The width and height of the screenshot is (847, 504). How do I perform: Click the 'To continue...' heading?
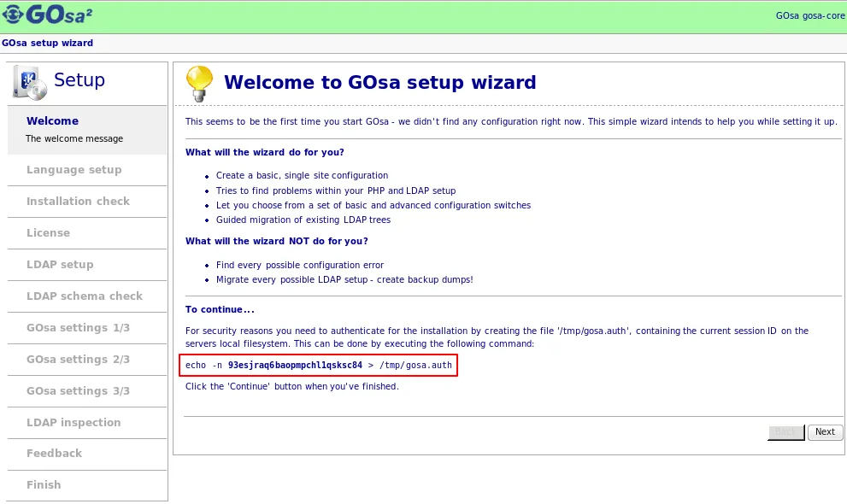click(x=220, y=310)
